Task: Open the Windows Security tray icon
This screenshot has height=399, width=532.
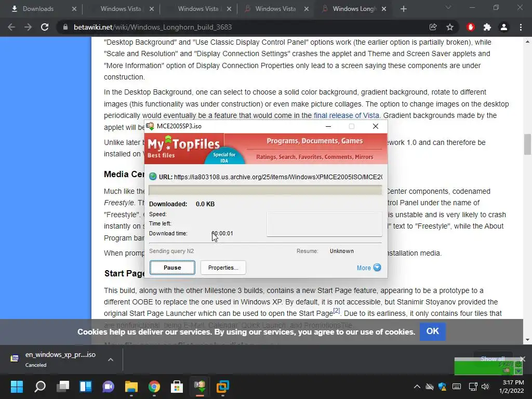Action: [x=443, y=387]
